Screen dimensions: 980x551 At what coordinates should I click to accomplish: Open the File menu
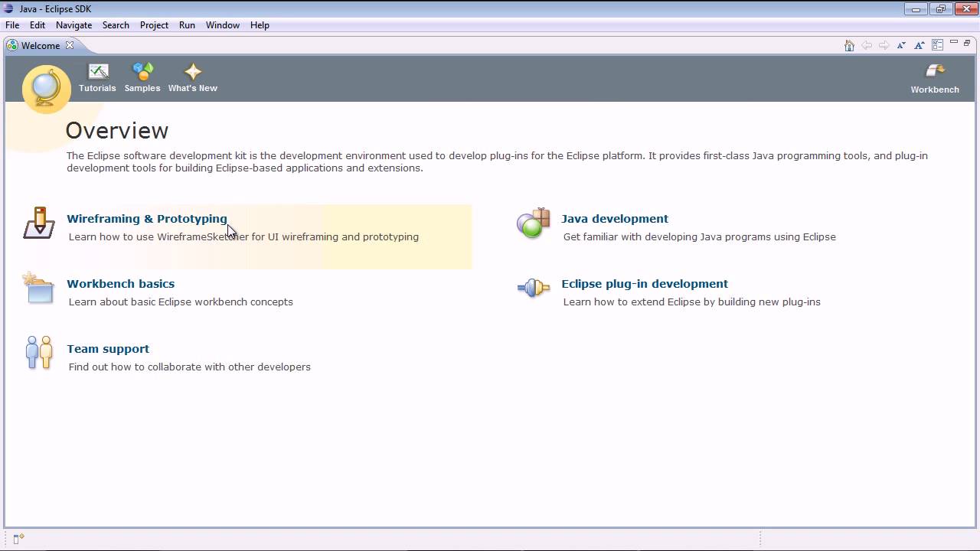(x=12, y=25)
